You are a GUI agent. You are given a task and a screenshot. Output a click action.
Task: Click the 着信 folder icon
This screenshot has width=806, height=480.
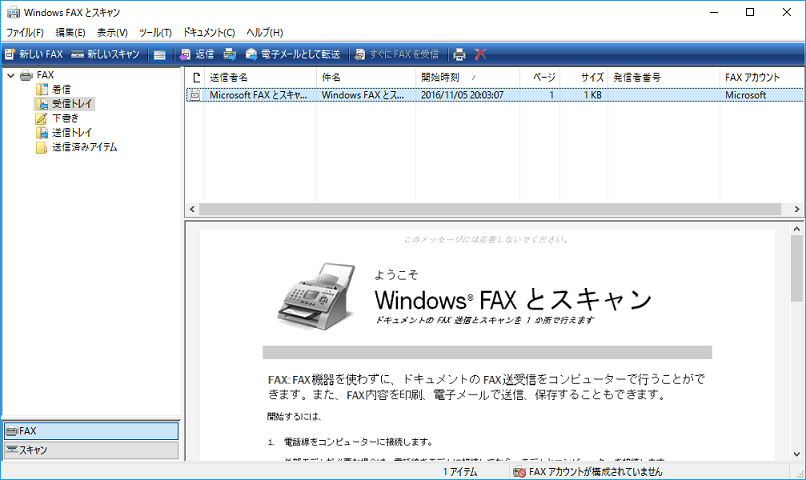click(42, 89)
